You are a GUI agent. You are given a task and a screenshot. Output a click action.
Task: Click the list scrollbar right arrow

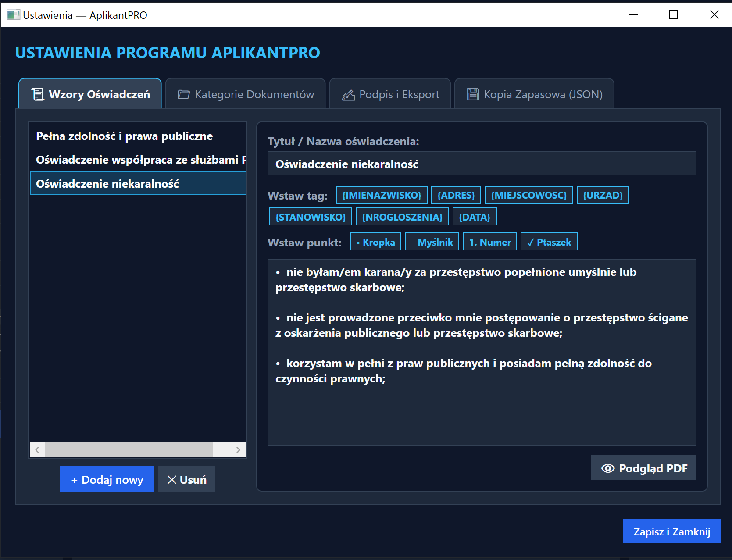tap(238, 450)
